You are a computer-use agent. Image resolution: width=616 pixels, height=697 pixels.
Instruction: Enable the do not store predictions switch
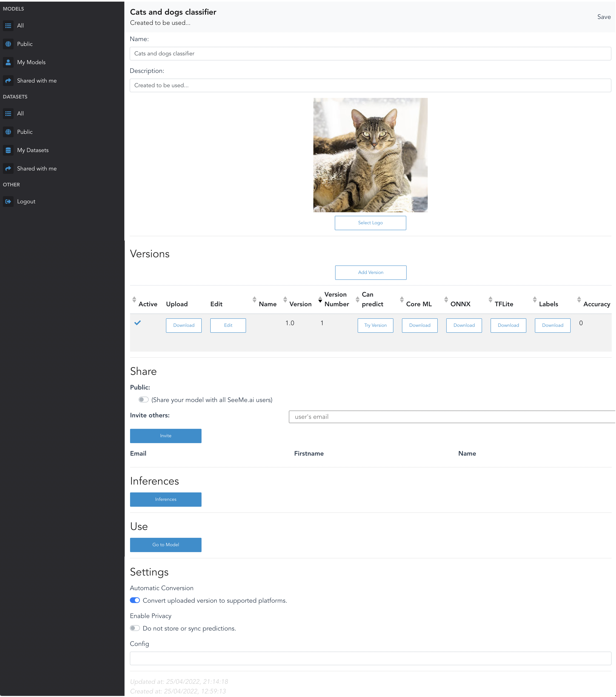tap(135, 628)
